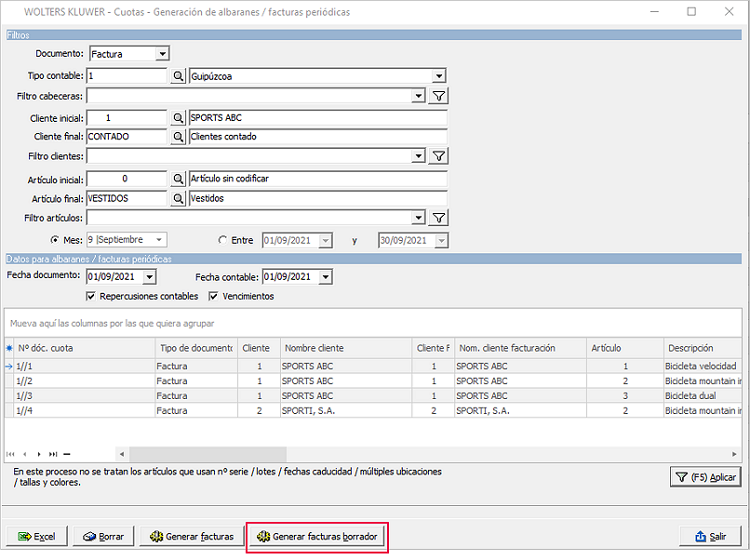Image resolution: width=750 pixels, height=560 pixels.
Task: Click the Tipo contable code input field
Action: 127,76
